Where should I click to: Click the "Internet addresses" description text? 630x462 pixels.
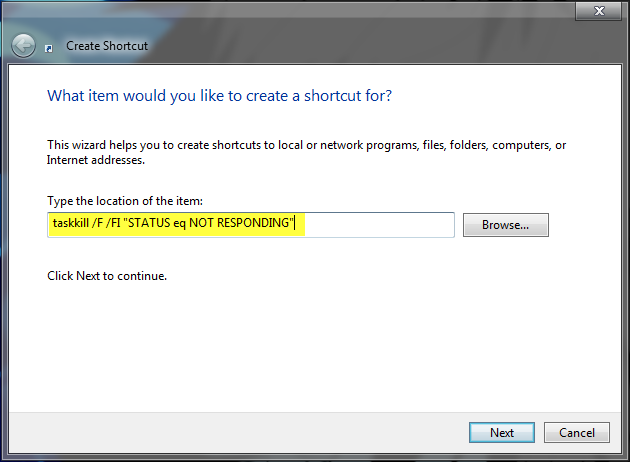96,159
